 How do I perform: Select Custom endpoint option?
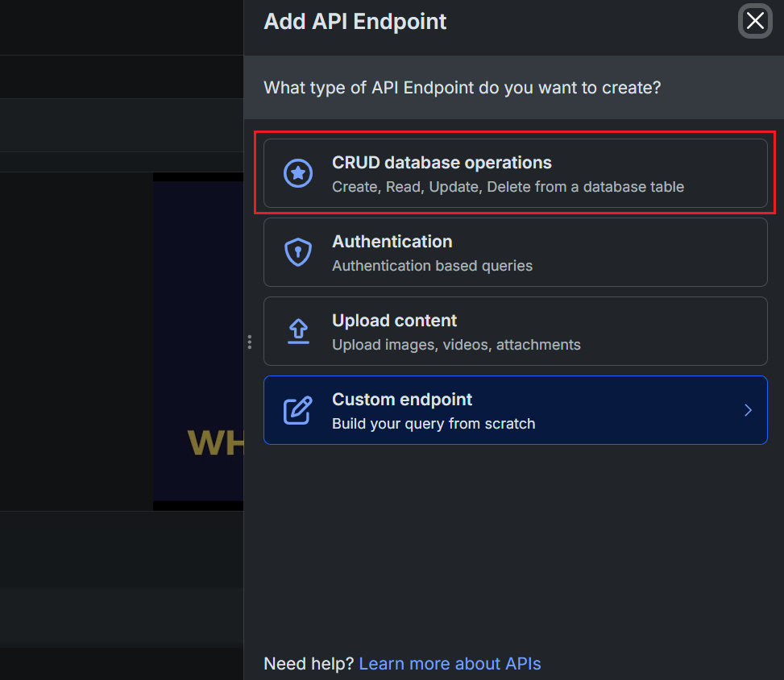pyautogui.click(x=515, y=410)
